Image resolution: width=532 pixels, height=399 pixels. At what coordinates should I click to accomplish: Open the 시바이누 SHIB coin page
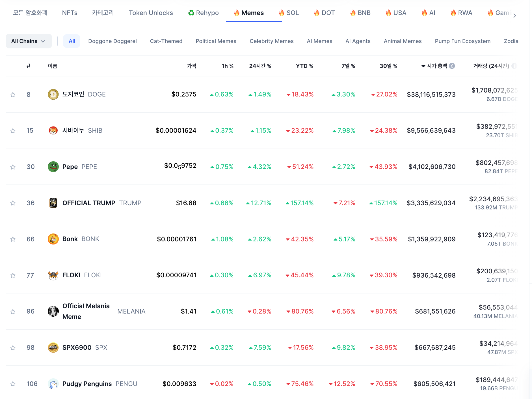pos(82,130)
